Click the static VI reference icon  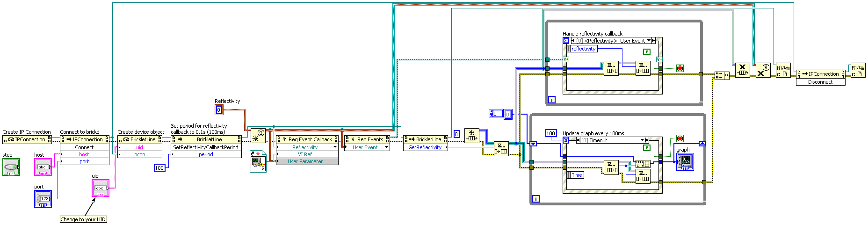click(258, 161)
